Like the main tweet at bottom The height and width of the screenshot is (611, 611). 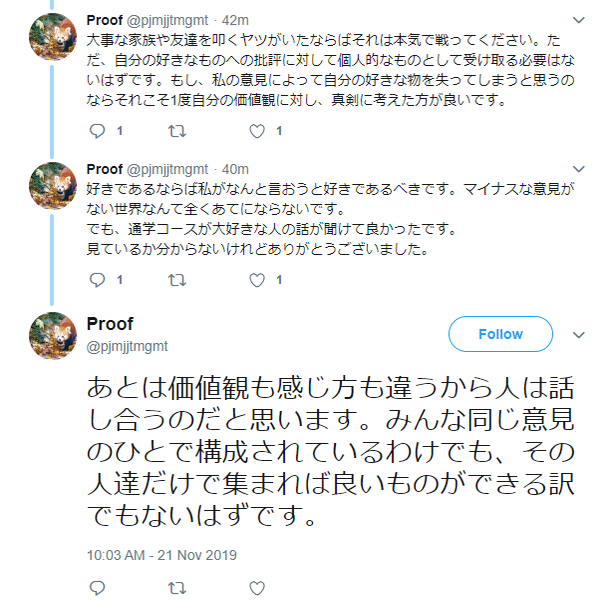click(x=257, y=588)
